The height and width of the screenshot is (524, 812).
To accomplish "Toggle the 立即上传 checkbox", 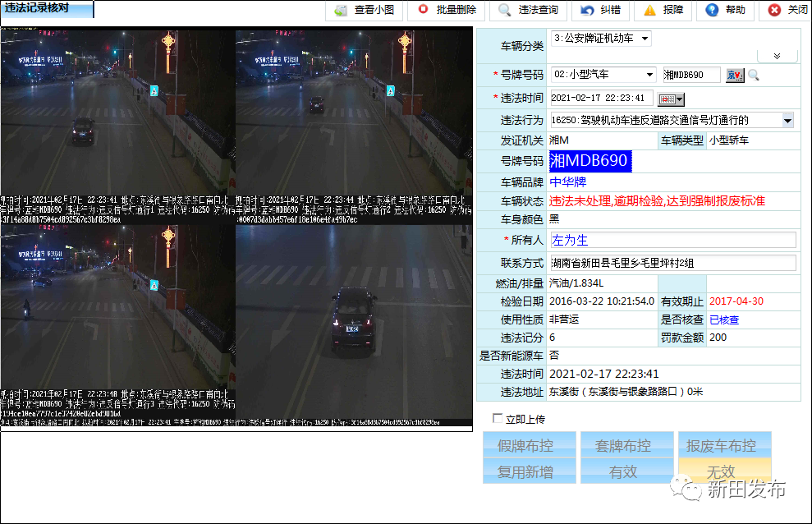I will point(498,418).
